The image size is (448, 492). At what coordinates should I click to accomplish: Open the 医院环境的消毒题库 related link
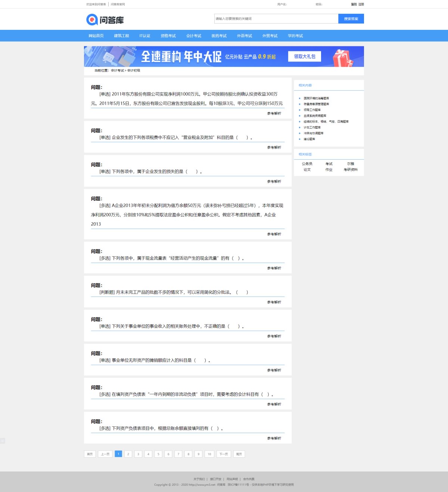click(316, 98)
